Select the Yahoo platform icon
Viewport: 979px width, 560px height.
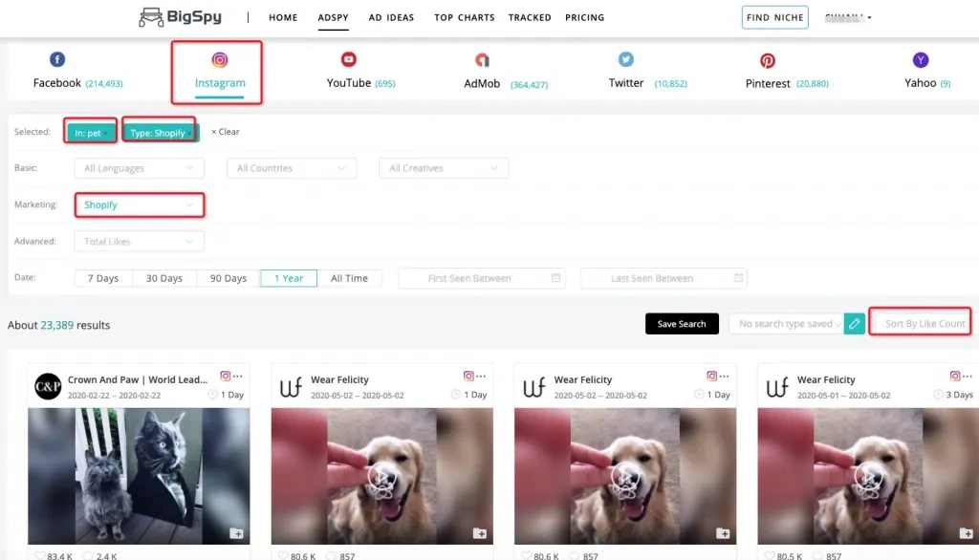919,58
